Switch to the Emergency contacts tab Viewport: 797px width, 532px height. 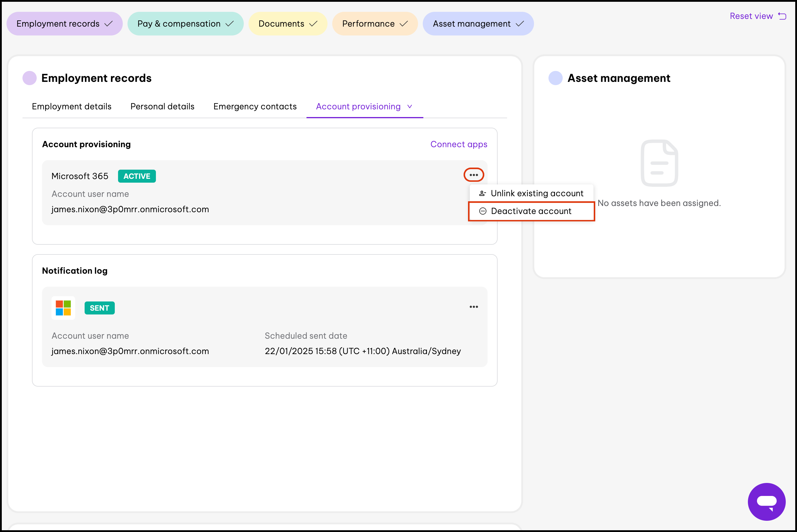click(255, 106)
